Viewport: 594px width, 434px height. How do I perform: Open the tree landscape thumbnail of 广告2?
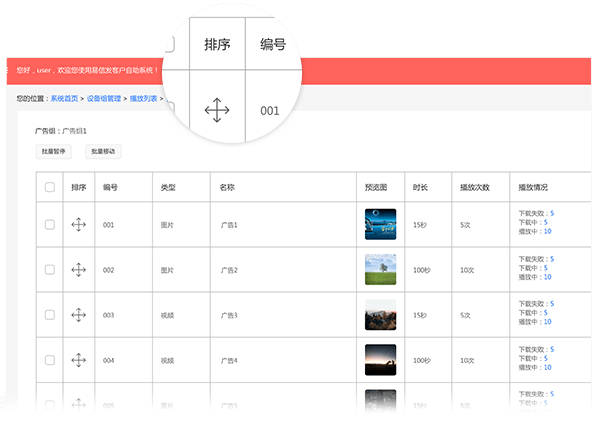tap(380, 269)
